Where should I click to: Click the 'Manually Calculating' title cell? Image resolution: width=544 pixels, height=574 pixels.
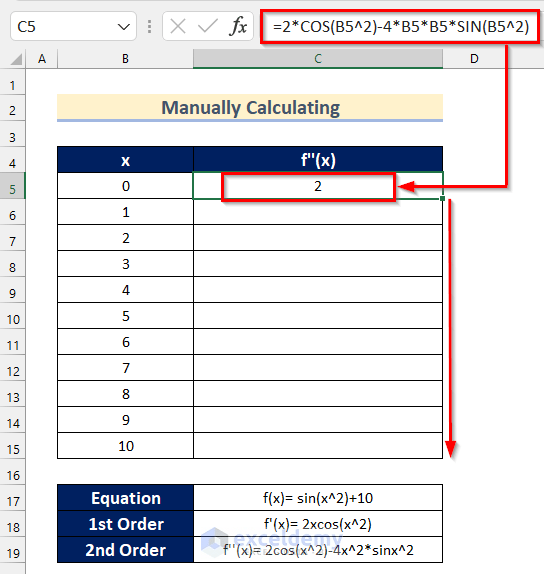[x=250, y=108]
